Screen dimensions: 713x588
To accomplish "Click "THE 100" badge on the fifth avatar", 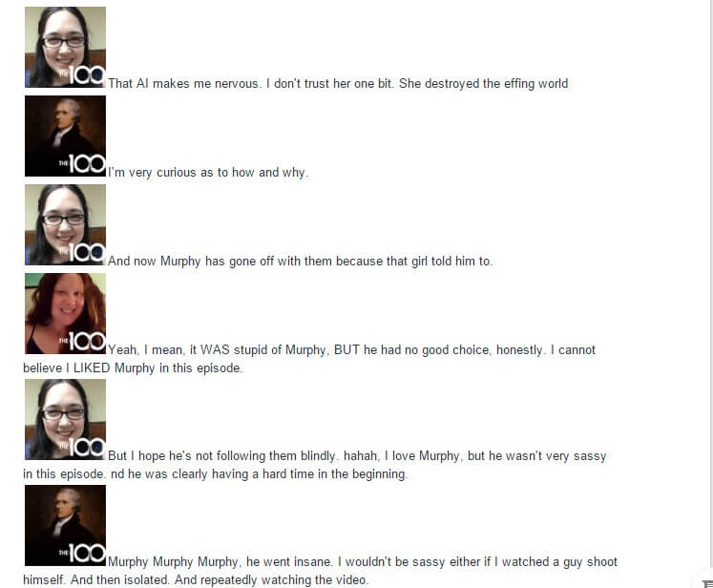I will [x=82, y=448].
